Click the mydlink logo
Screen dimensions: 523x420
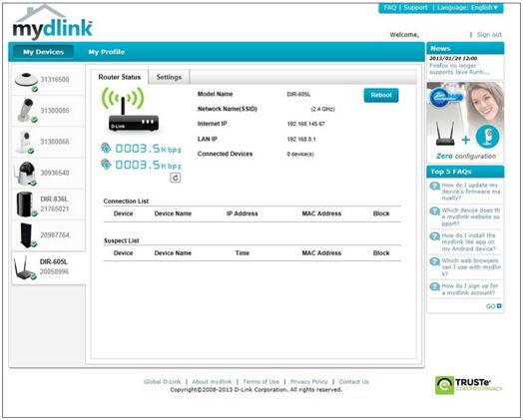(x=52, y=23)
